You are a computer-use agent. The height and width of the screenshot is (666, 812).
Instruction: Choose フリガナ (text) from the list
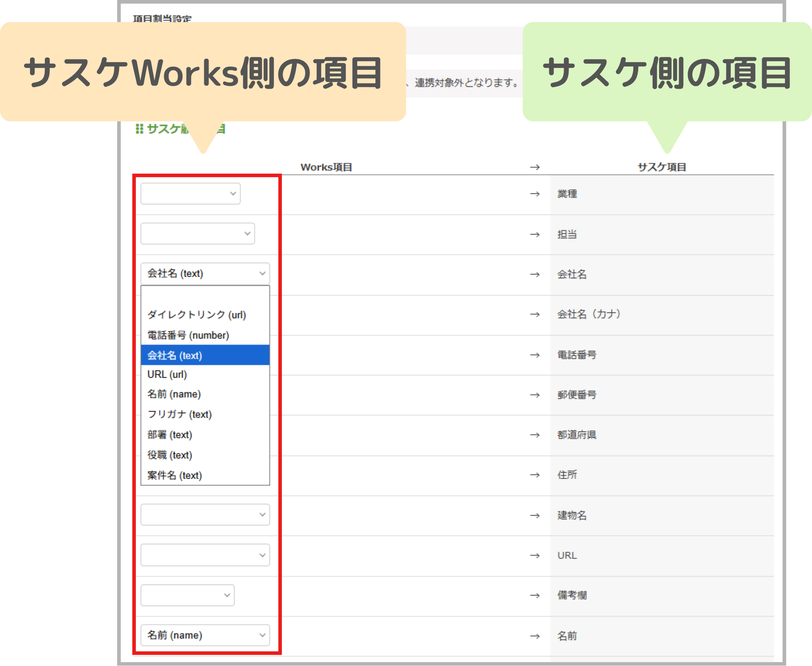pos(205,414)
